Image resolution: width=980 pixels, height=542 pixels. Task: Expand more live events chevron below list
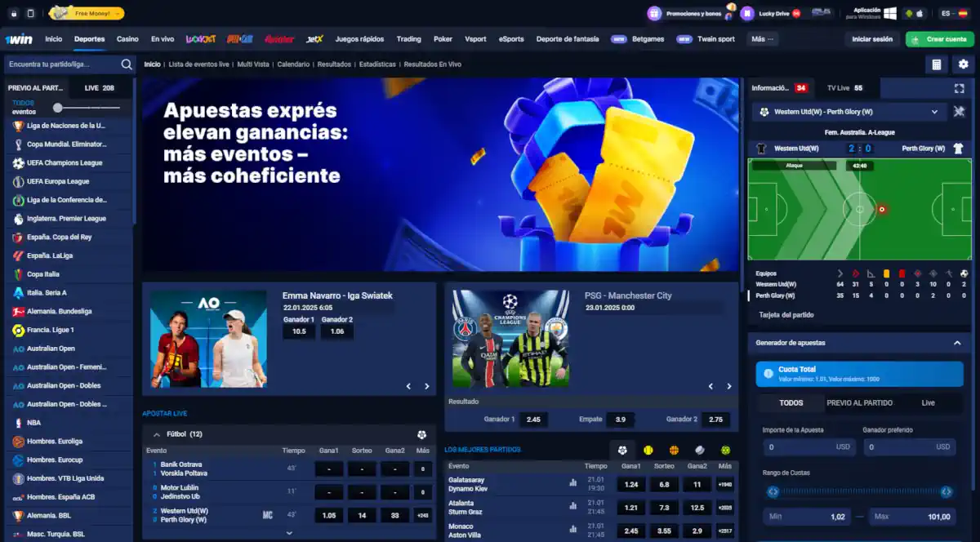pyautogui.click(x=289, y=533)
